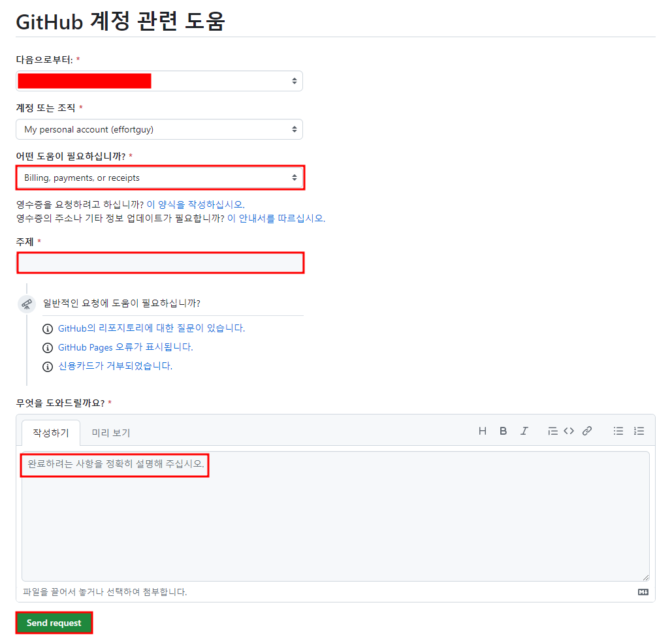This screenshot has width=672, height=641.
Task: Insert code snippet icon
Action: [x=569, y=431]
